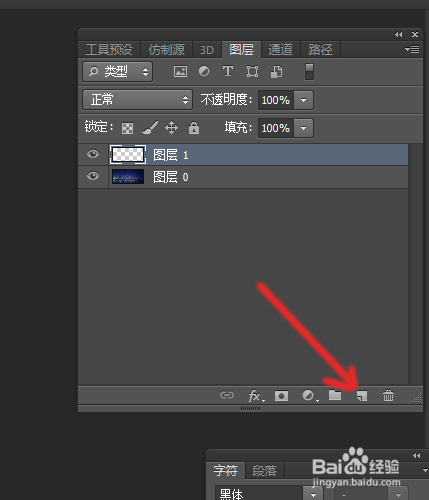Screen dimensions: 429x500
Task: Click the 不透明度 label
Action: click(226, 99)
